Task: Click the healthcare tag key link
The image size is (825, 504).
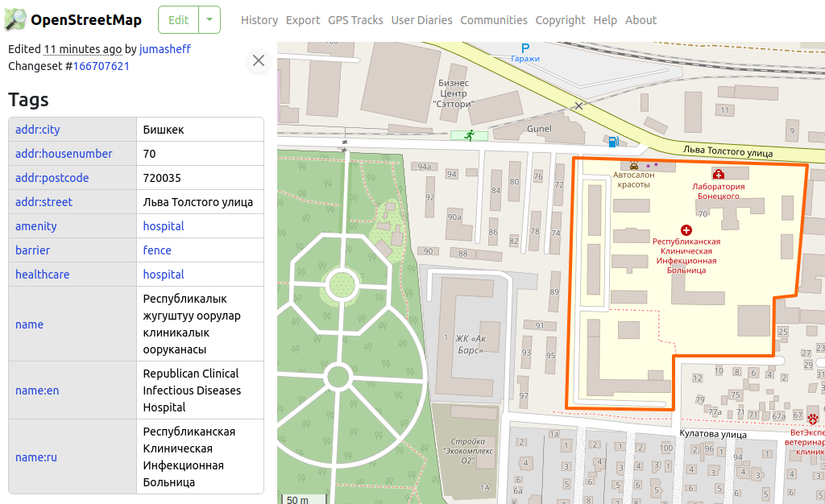Action: [42, 275]
